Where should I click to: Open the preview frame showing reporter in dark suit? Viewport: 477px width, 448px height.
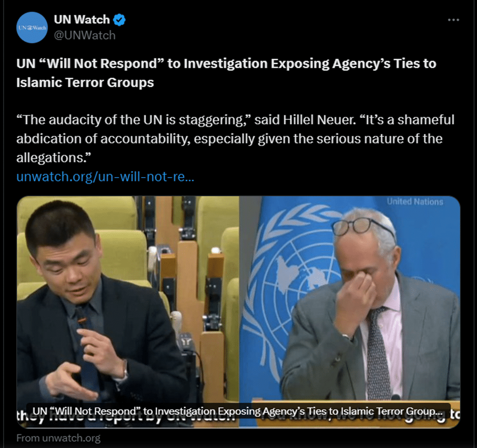tap(128, 312)
